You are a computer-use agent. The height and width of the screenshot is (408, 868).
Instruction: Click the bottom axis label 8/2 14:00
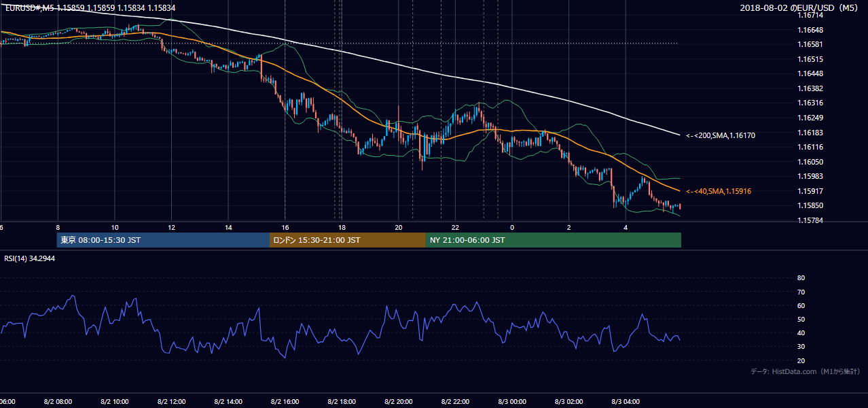228,401
